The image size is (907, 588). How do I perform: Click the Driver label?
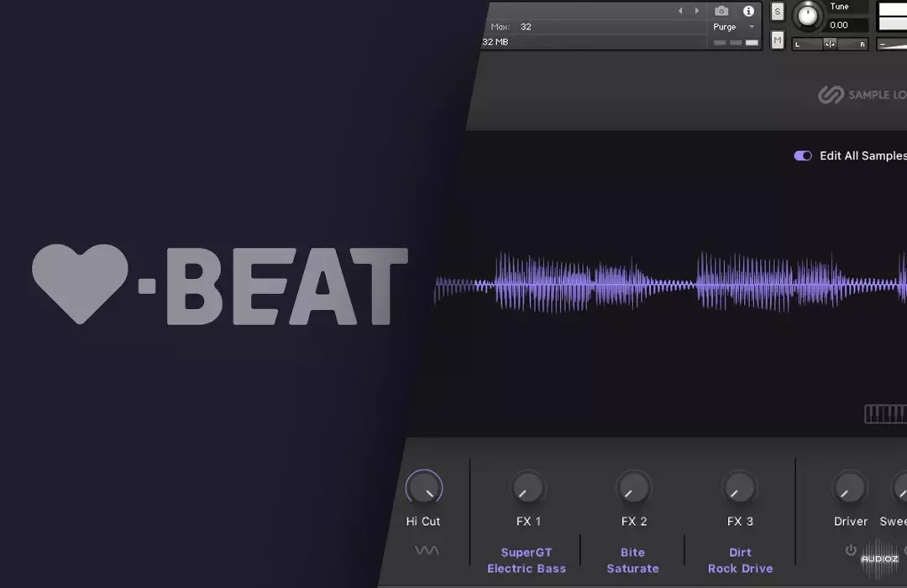point(850,522)
